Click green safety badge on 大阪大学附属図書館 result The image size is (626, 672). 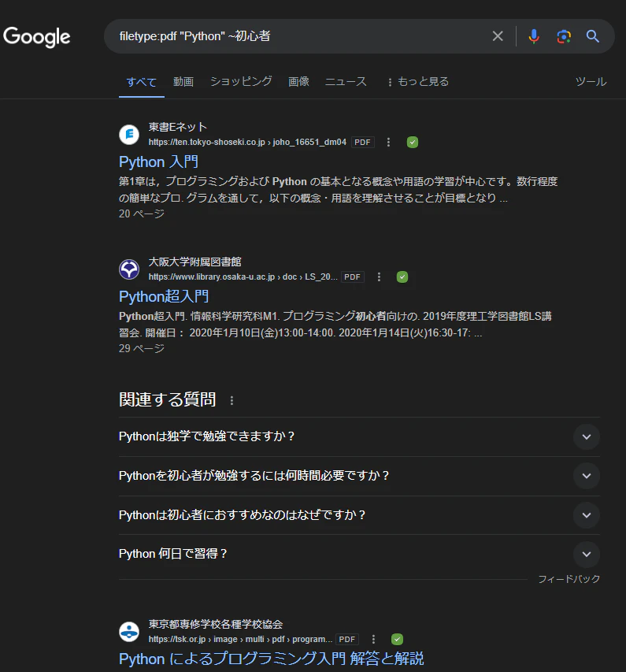(x=402, y=277)
